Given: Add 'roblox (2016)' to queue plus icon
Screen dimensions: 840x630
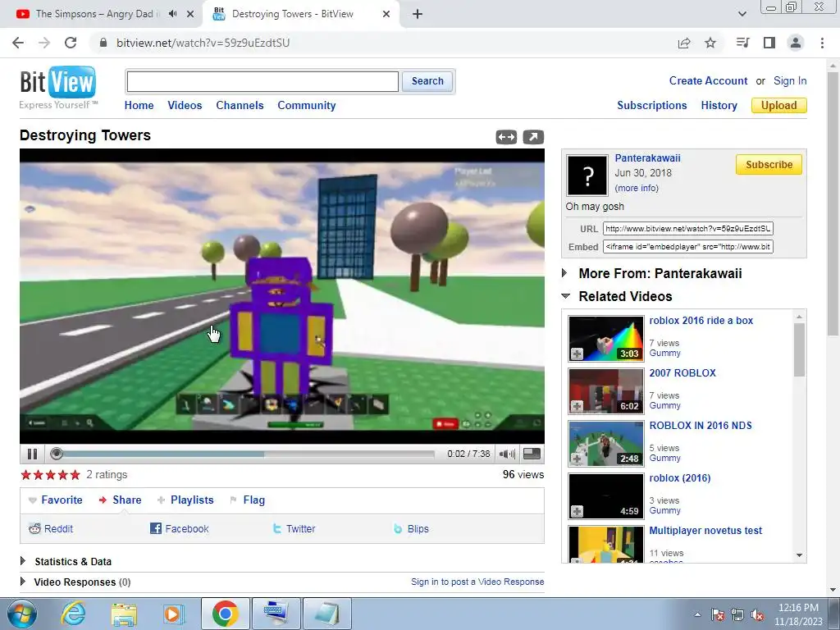Looking at the screenshot, I should pos(577,511).
